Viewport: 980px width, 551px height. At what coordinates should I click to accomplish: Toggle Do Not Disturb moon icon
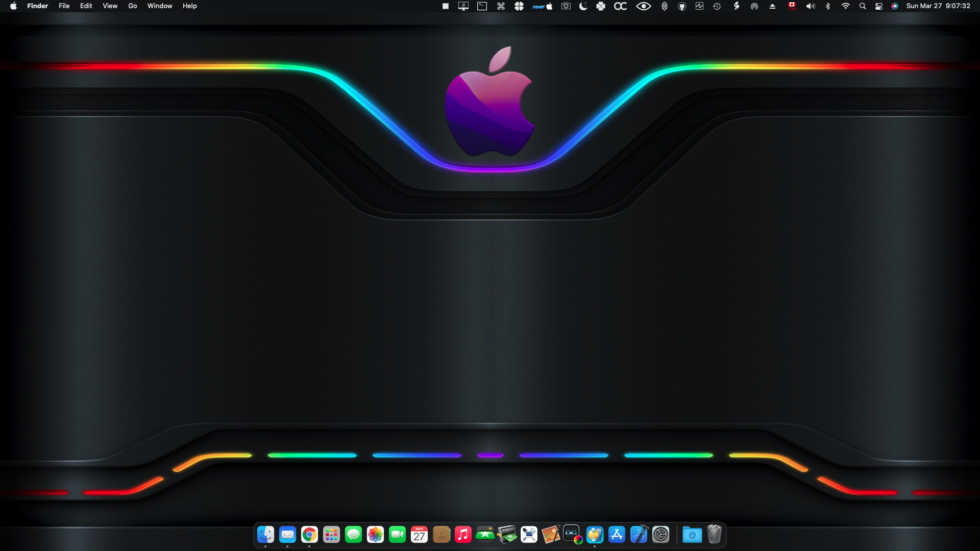pos(583,6)
